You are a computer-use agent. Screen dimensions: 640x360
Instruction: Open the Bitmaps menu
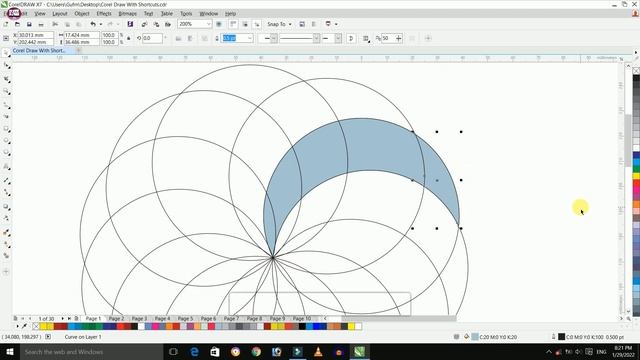click(x=127, y=13)
